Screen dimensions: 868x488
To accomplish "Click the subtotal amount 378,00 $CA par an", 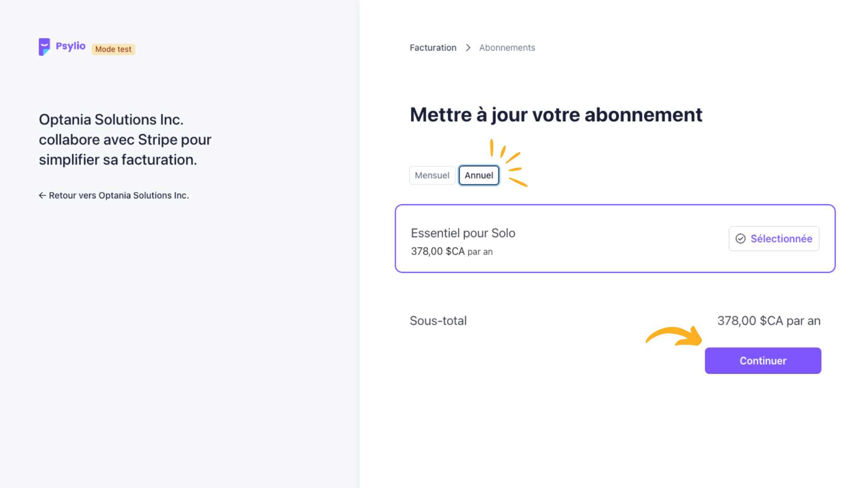I will pyautogui.click(x=769, y=321).
